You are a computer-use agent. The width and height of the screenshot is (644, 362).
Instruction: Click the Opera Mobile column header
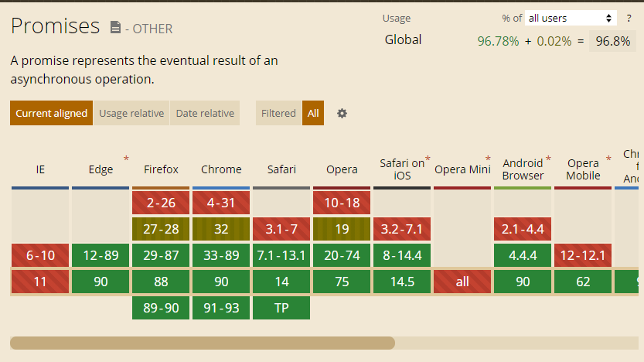[x=583, y=169]
